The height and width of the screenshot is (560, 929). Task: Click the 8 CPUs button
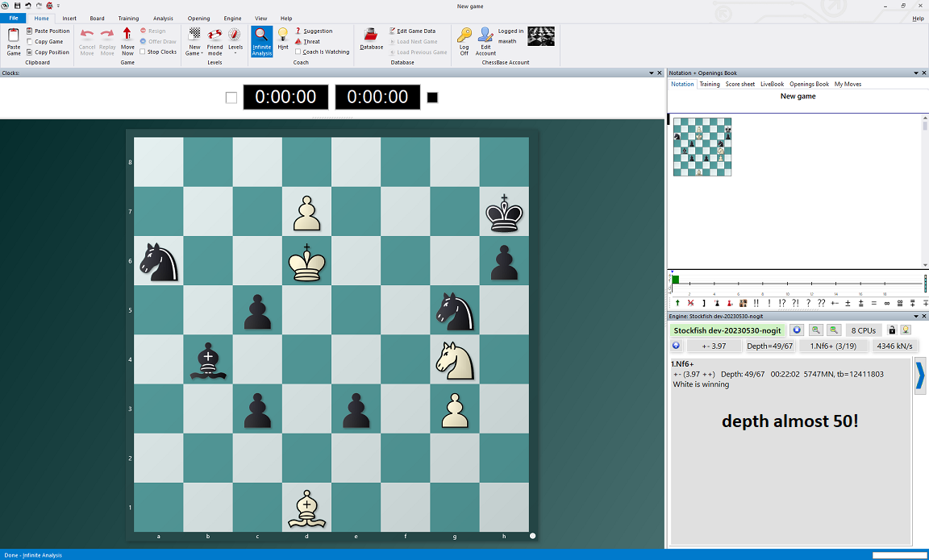864,330
